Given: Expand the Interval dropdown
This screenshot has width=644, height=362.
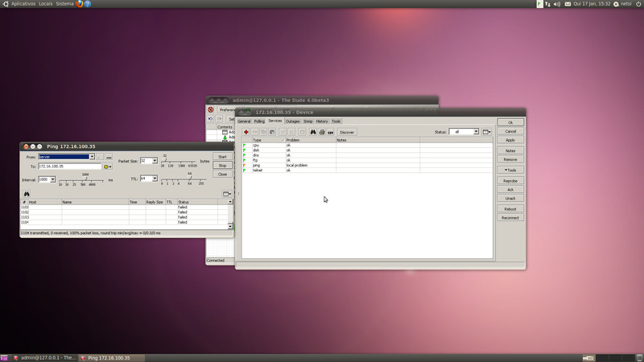Looking at the screenshot, I should 53,179.
